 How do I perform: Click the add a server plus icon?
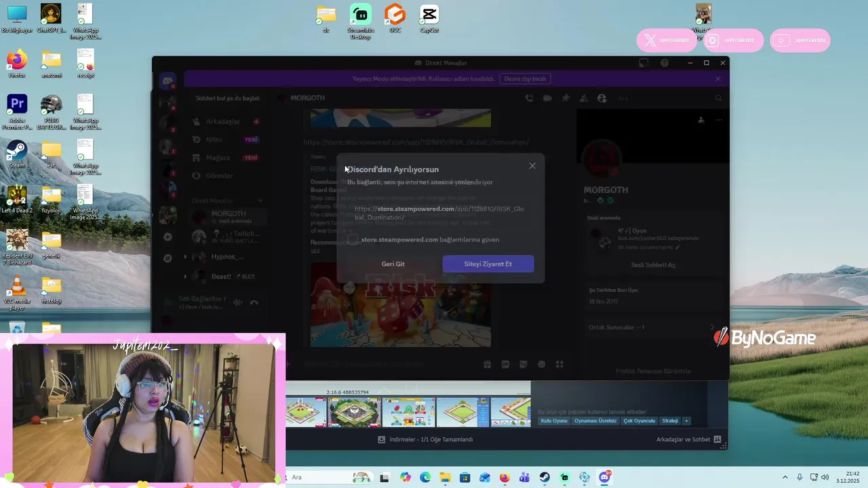[x=167, y=237]
